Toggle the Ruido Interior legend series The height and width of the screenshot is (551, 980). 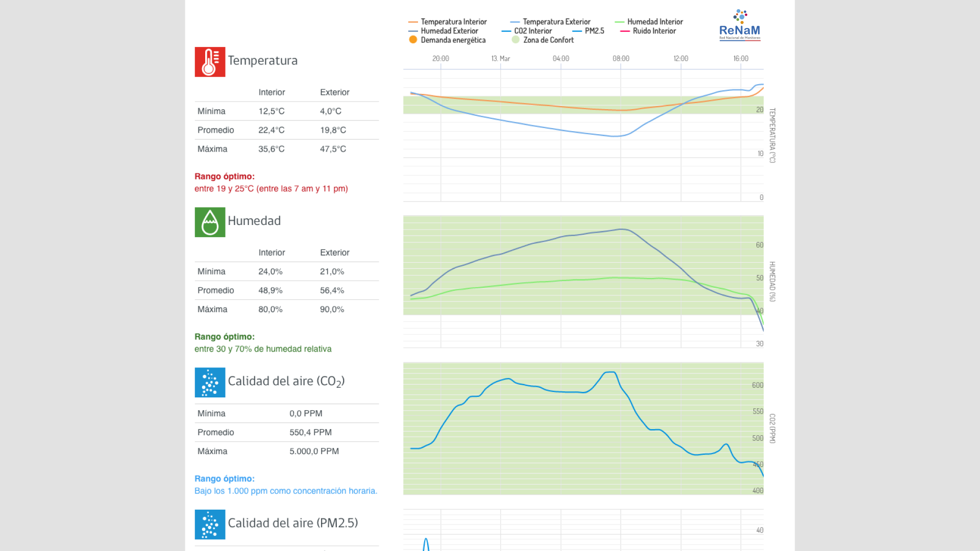[x=648, y=31]
